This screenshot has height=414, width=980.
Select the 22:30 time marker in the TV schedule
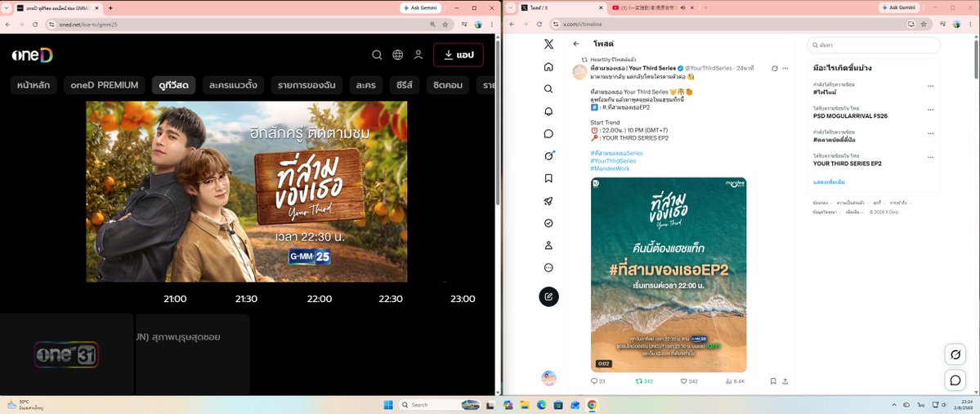(x=391, y=299)
